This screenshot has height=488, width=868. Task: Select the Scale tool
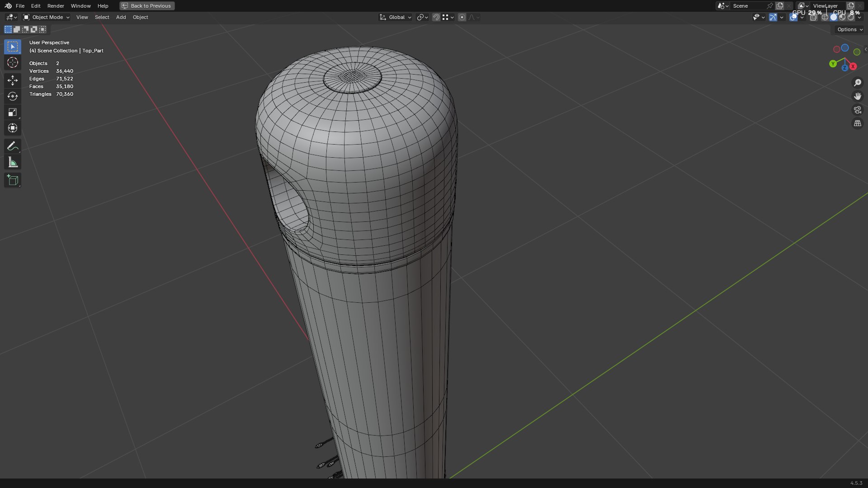pyautogui.click(x=13, y=112)
